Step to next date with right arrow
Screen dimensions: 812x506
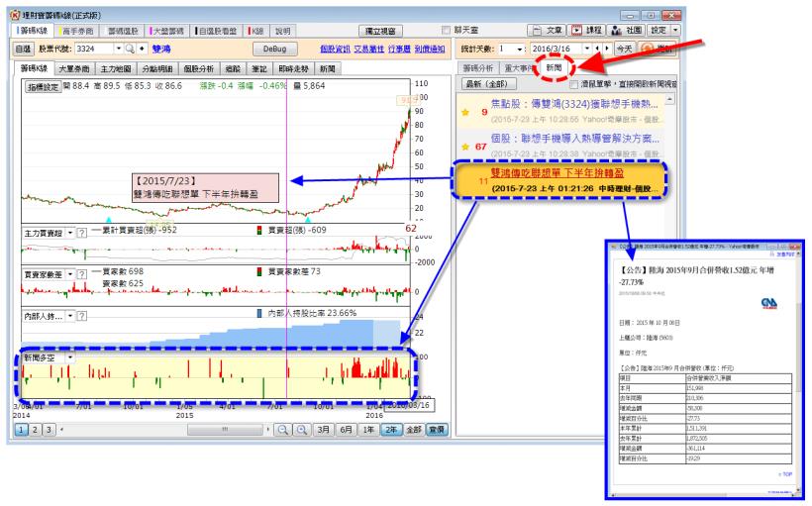click(x=607, y=49)
